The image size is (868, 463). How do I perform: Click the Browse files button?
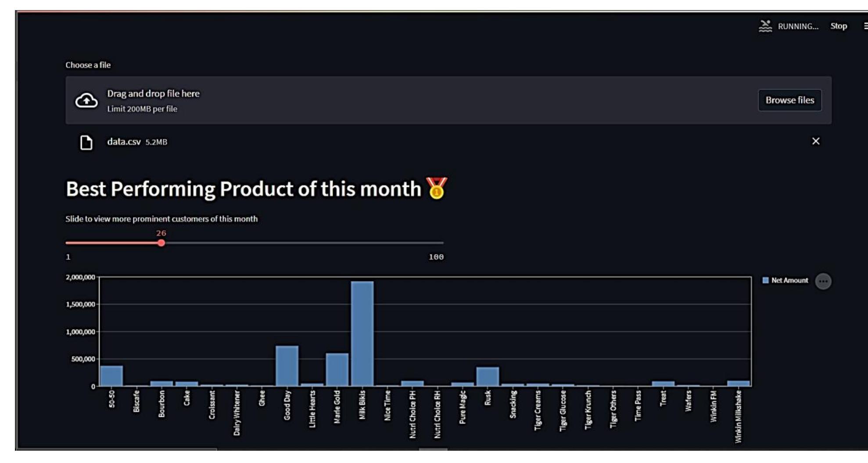point(789,100)
